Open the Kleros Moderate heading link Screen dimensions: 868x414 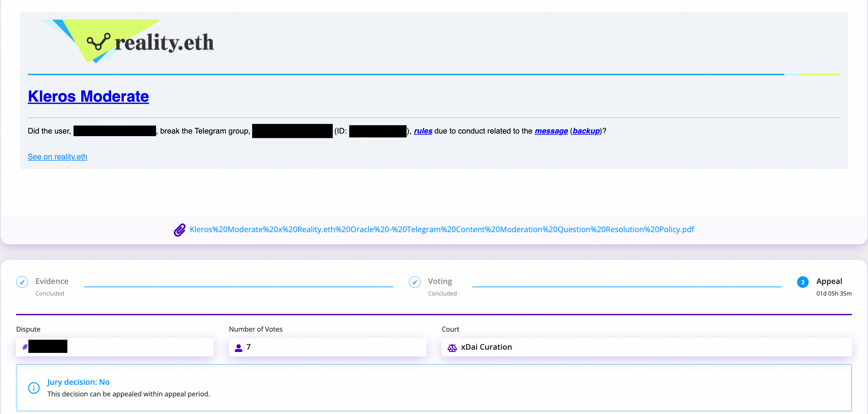pyautogui.click(x=89, y=96)
